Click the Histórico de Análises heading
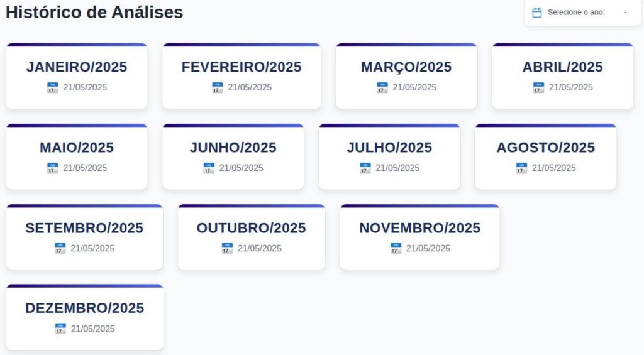 point(94,12)
